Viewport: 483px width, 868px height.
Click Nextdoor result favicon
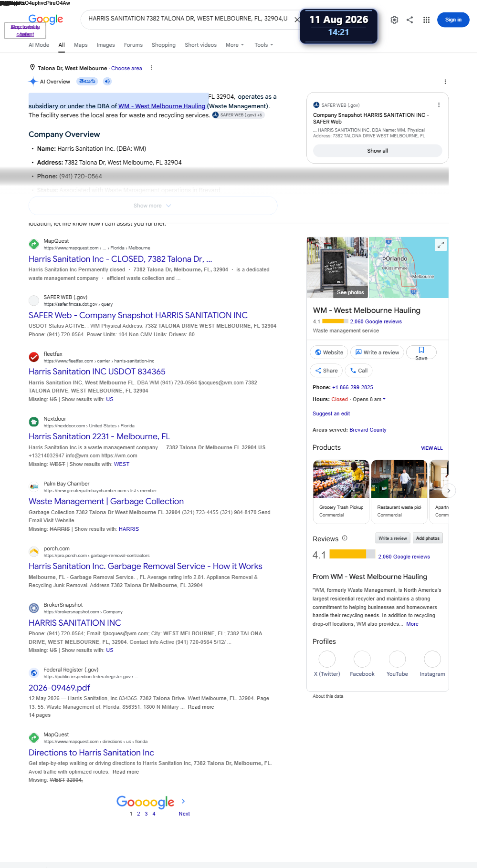(x=34, y=422)
